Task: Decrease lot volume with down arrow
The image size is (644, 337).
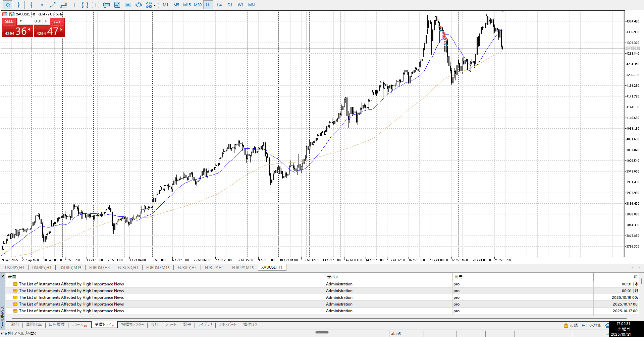Action: (20, 21)
